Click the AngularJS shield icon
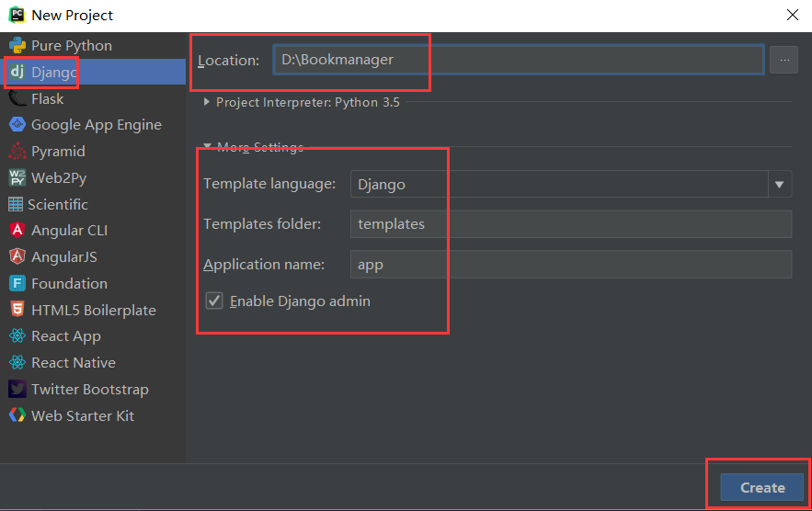812x511 pixels. (x=17, y=256)
